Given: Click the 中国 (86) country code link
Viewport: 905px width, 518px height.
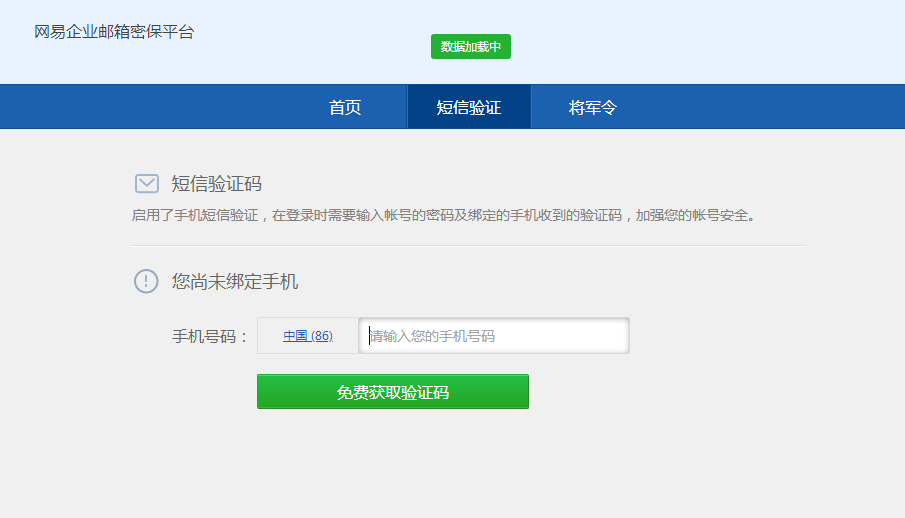Looking at the screenshot, I should (x=308, y=336).
